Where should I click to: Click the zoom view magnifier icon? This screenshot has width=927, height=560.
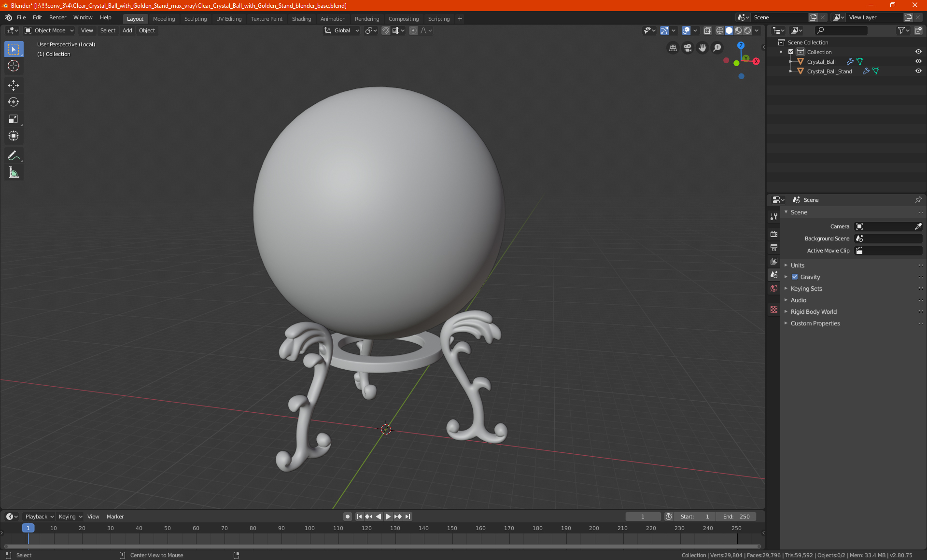click(717, 48)
